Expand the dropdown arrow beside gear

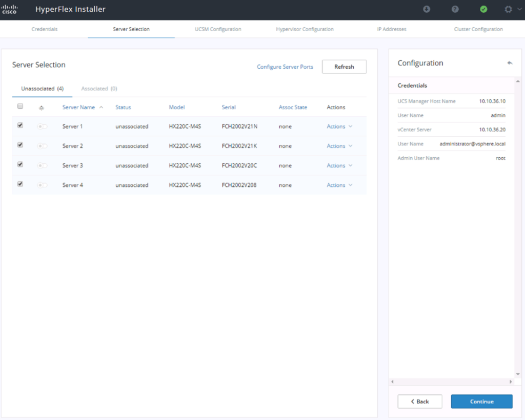point(519,9)
